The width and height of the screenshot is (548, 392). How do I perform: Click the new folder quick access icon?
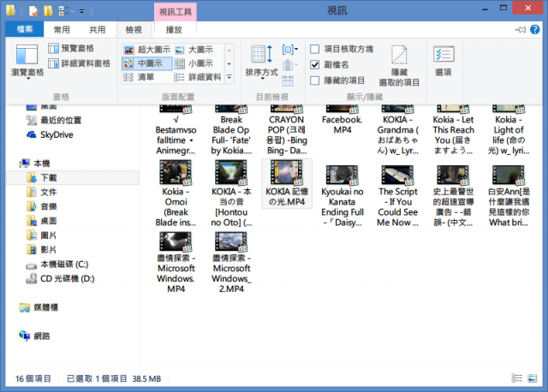click(x=48, y=11)
